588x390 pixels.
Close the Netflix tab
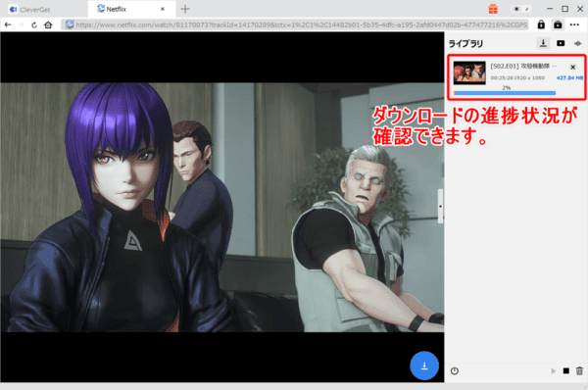pos(163,9)
